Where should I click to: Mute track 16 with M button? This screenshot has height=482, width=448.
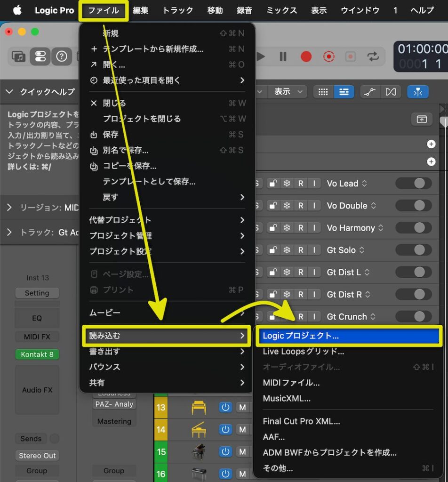coord(242,474)
